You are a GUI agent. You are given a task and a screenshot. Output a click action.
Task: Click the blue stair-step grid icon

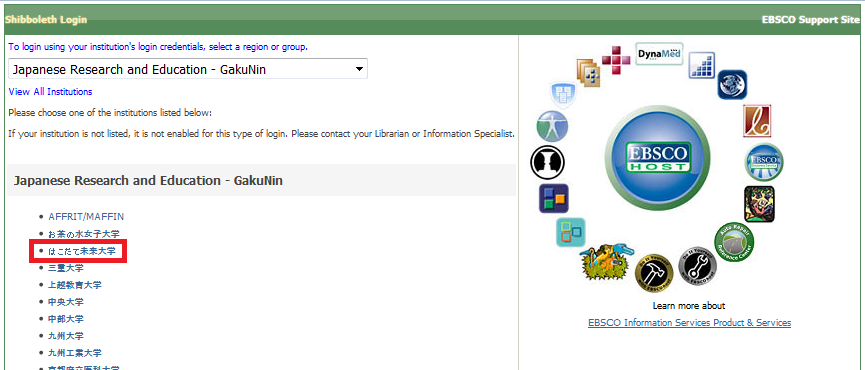702,65
